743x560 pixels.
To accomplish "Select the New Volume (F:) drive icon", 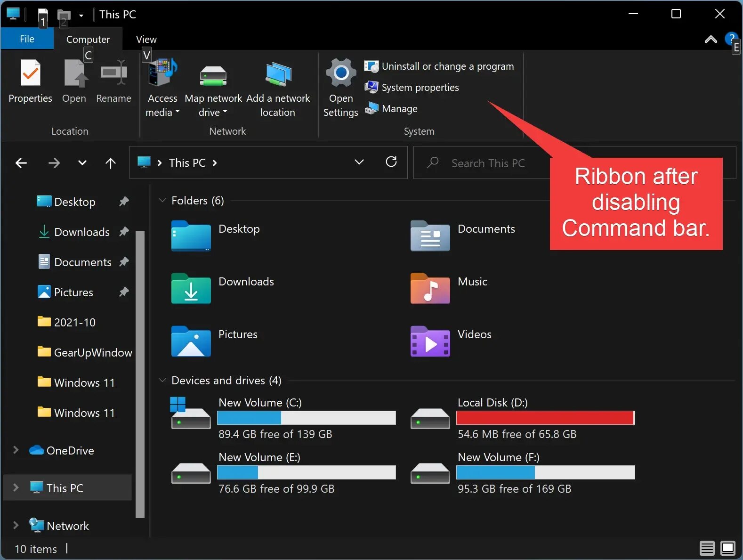I will [430, 473].
